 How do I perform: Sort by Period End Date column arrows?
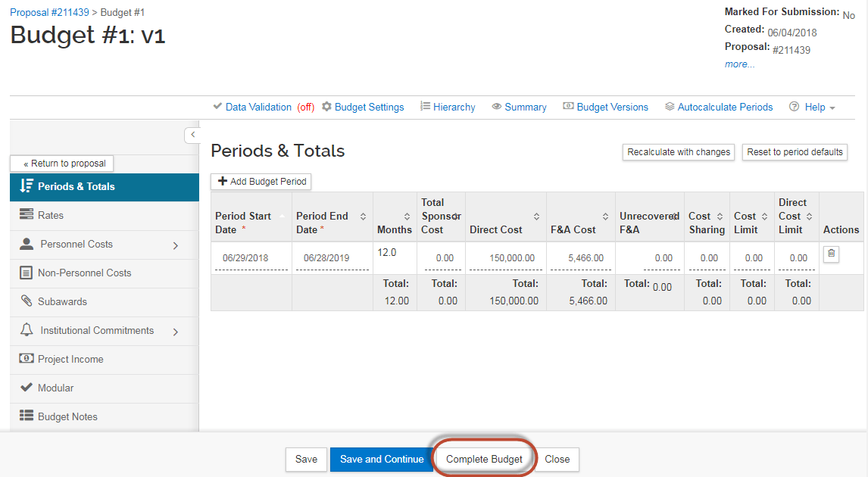(363, 217)
